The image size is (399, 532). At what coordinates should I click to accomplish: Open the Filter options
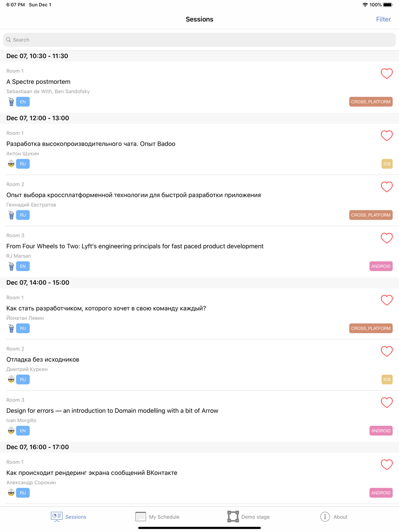coord(383,19)
